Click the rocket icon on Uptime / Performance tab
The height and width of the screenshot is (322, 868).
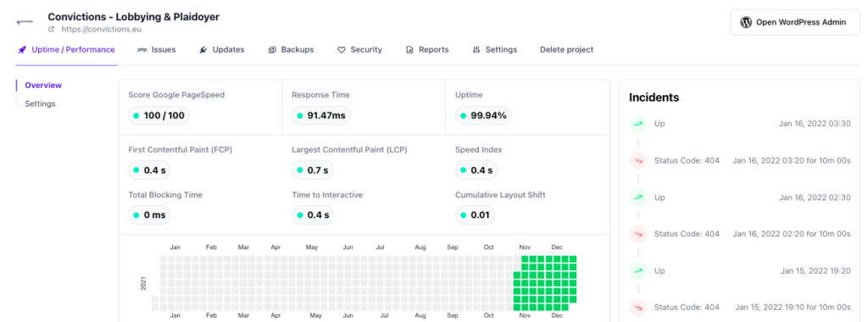click(22, 50)
